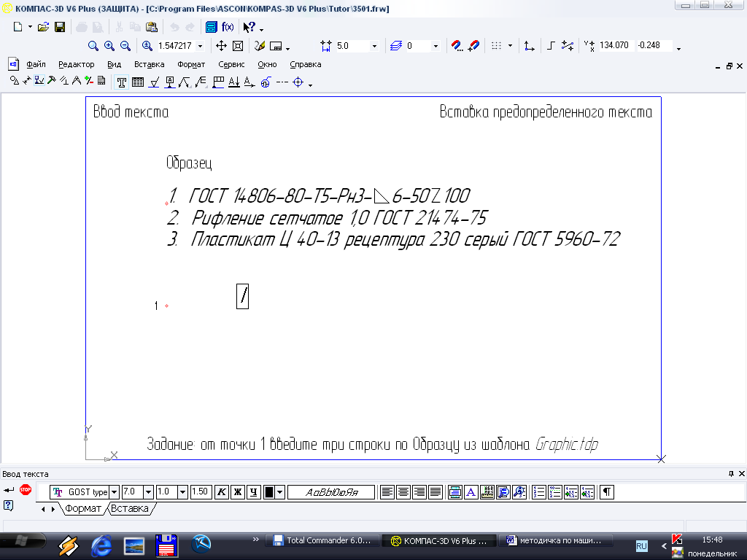Open the variables f(x) panel
The width and height of the screenshot is (747, 560).
228,27
